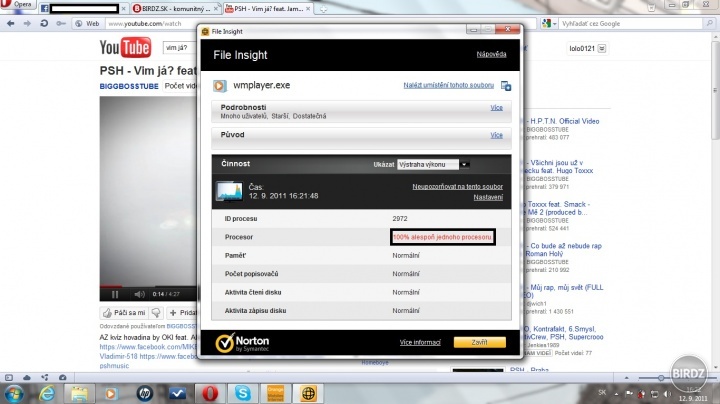
Task: Reload the page with the refresh icon
Action: pos(44,23)
